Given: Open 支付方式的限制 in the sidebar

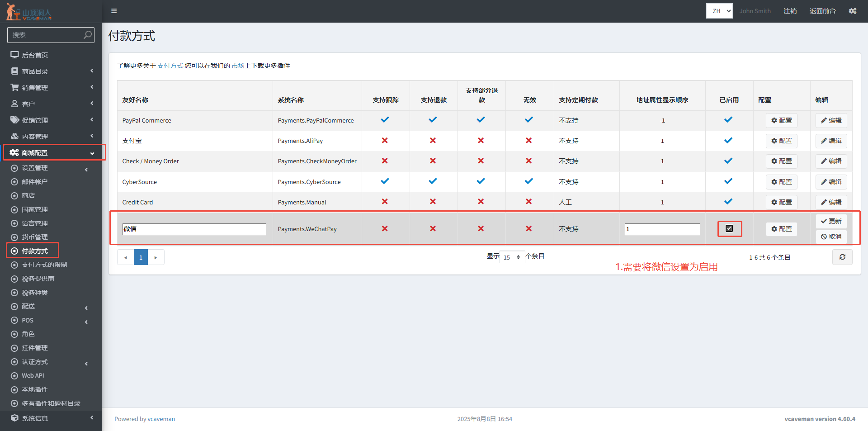Looking at the screenshot, I should tap(44, 265).
